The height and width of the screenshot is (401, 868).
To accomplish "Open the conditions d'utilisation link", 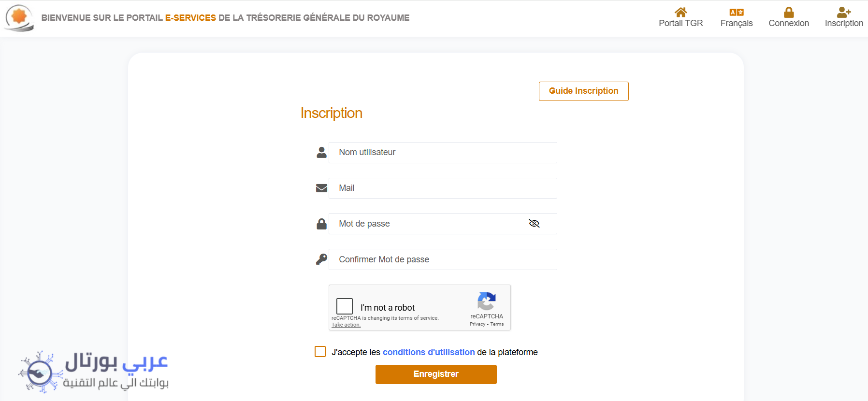I will (429, 352).
